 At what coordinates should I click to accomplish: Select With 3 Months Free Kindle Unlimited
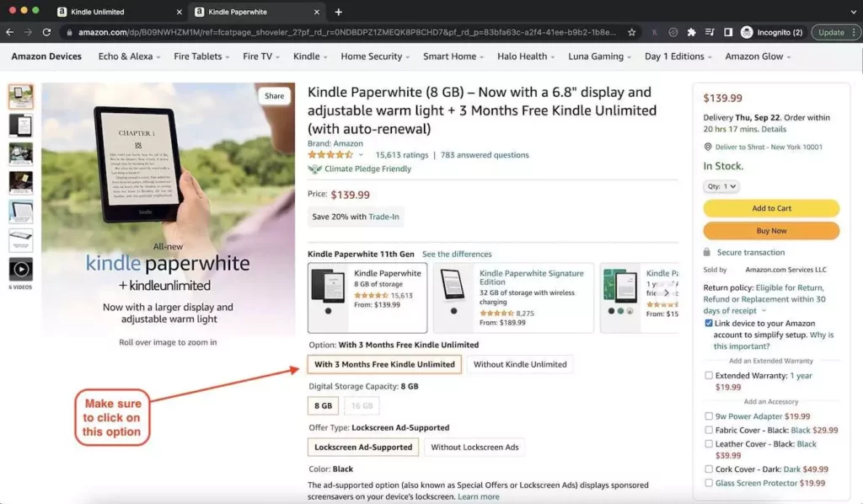tap(384, 364)
